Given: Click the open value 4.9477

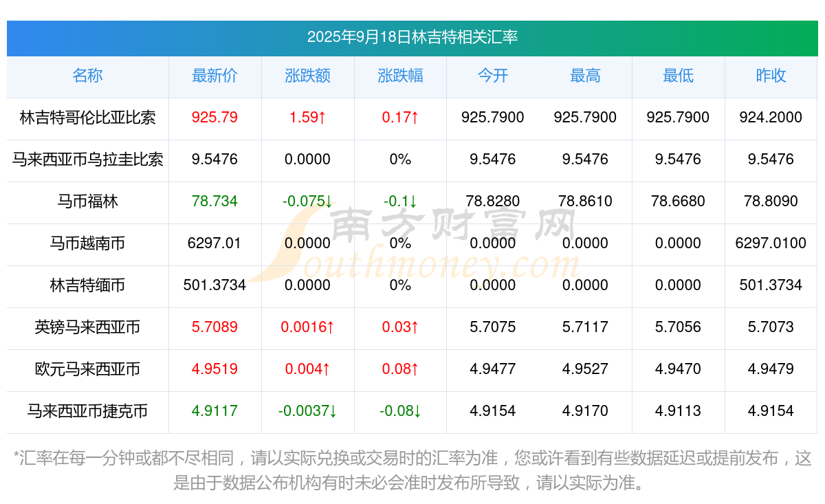Looking at the screenshot, I should point(493,369).
